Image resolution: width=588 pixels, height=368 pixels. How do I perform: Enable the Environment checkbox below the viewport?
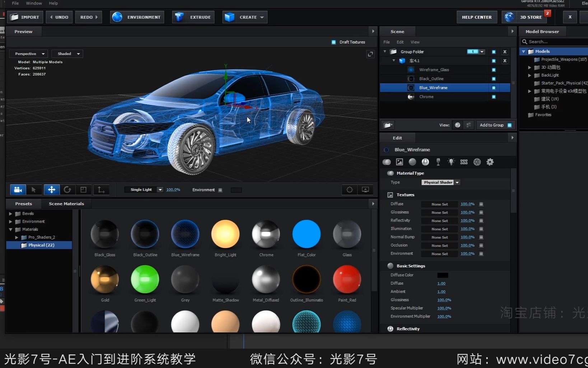tap(220, 190)
